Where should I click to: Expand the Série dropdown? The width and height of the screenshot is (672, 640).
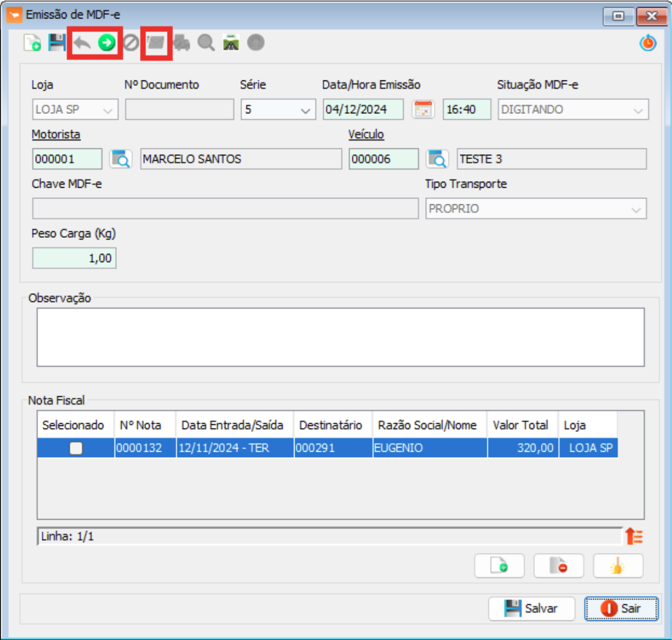305,110
